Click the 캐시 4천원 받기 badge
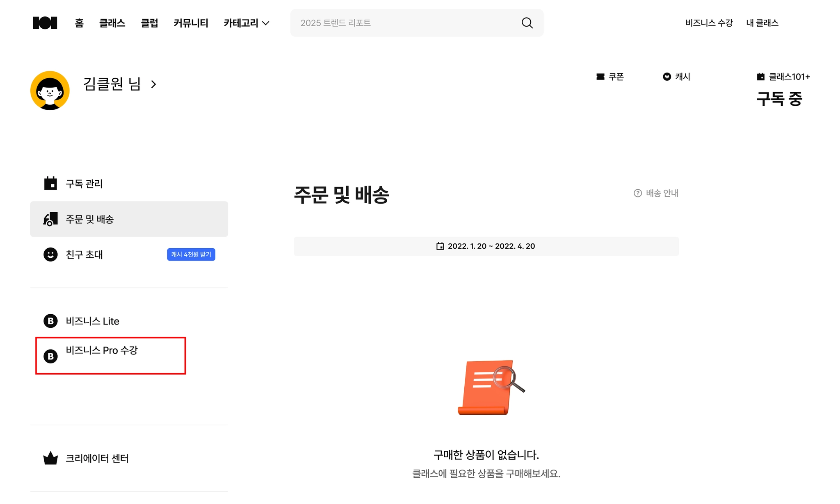The image size is (840, 504). pyautogui.click(x=191, y=254)
